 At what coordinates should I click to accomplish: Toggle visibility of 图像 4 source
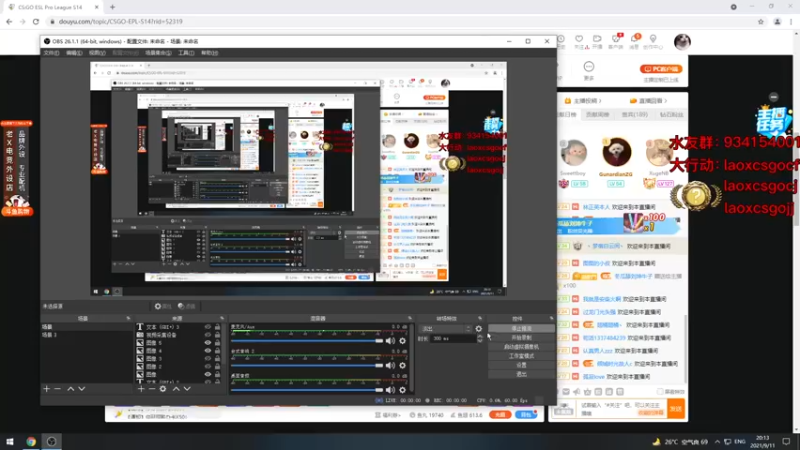(x=208, y=351)
